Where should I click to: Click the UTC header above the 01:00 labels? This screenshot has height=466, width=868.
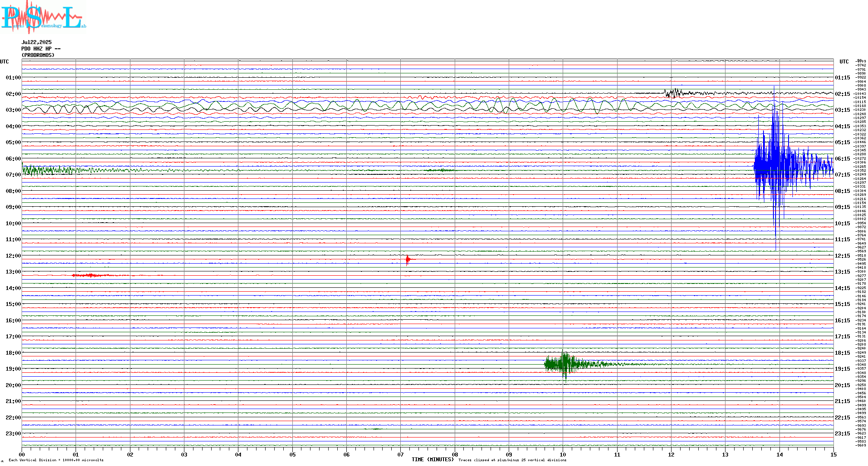[x=4, y=62]
